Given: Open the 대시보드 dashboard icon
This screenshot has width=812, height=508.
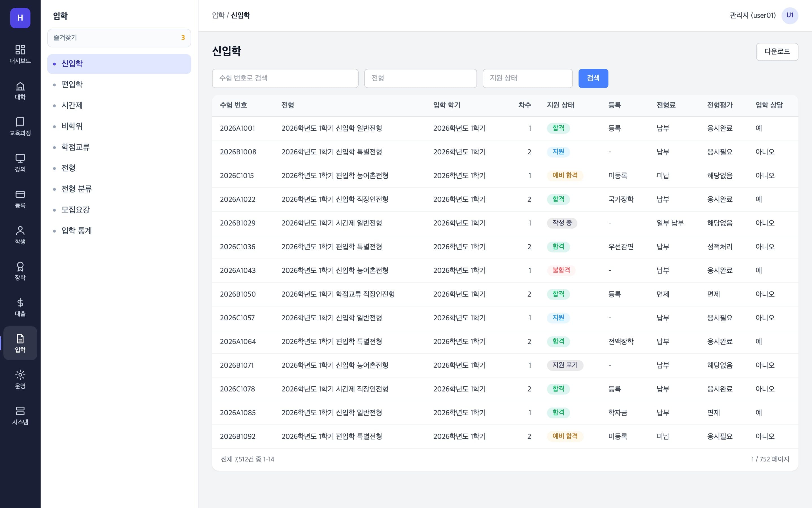Looking at the screenshot, I should tap(20, 54).
